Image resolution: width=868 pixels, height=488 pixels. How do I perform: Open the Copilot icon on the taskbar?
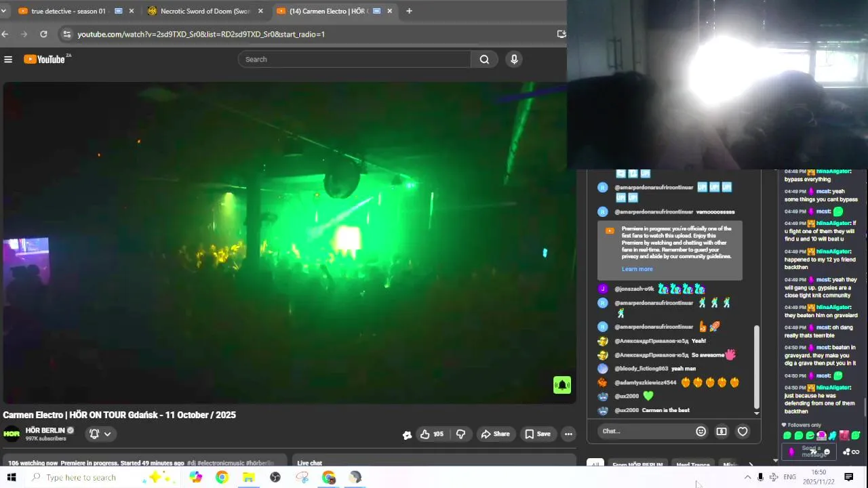pyautogui.click(x=196, y=477)
